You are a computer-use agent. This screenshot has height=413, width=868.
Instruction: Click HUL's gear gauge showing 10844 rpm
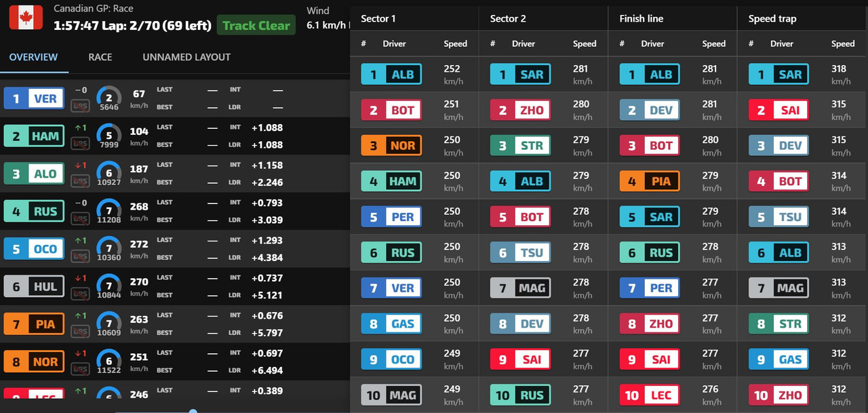tap(108, 286)
